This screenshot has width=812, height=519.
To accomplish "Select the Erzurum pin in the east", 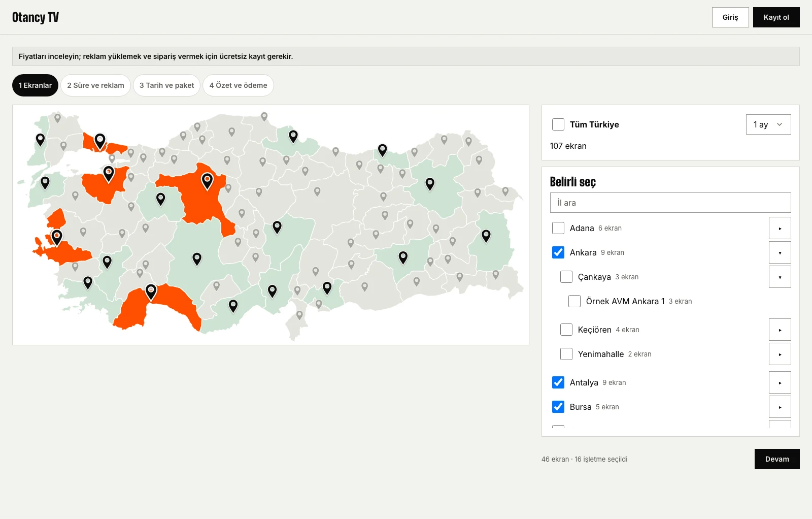I will coord(430,184).
